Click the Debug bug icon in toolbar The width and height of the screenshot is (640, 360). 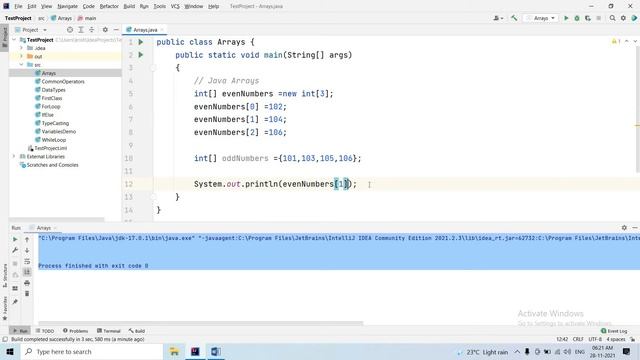pyautogui.click(x=577, y=18)
